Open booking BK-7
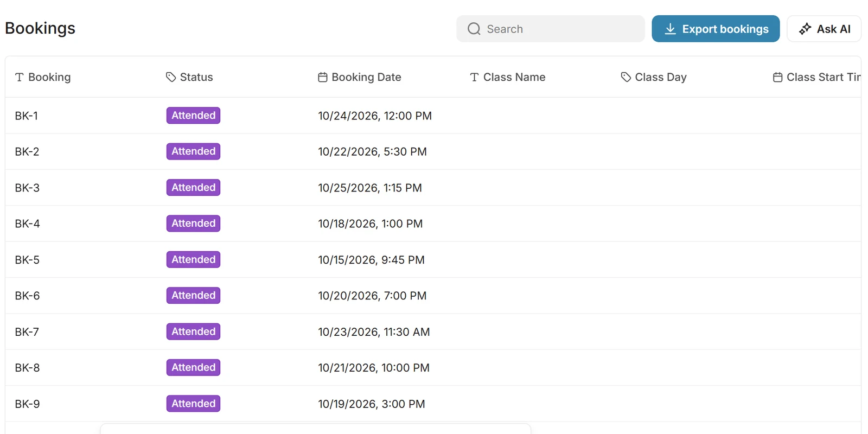 coord(27,331)
